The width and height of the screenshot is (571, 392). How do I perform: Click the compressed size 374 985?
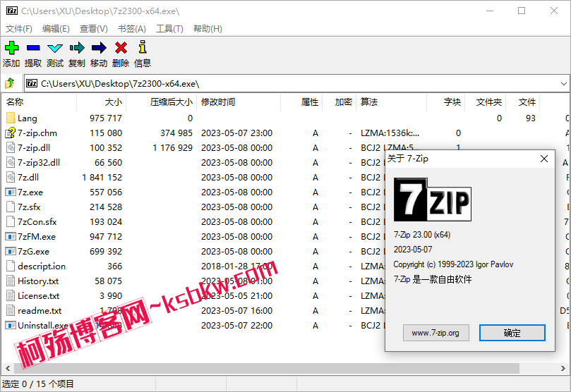pos(176,133)
